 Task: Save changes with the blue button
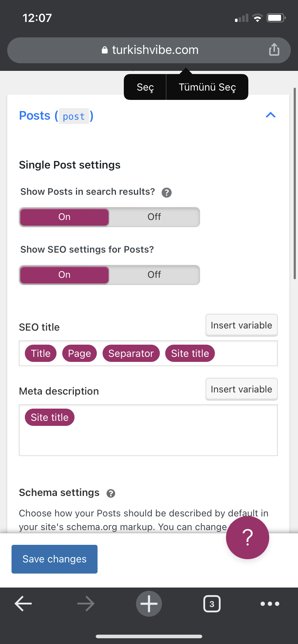point(54,559)
